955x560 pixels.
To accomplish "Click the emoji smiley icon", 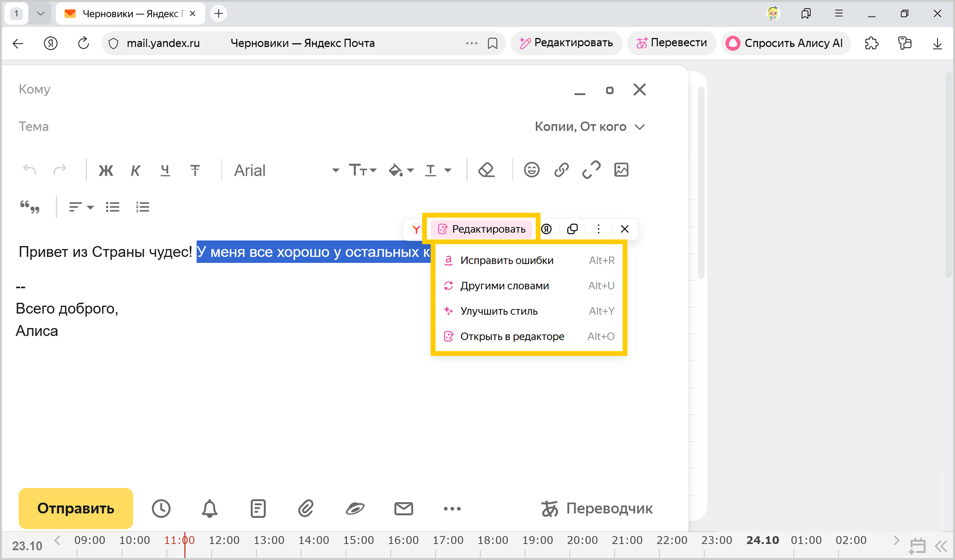I will tap(531, 170).
